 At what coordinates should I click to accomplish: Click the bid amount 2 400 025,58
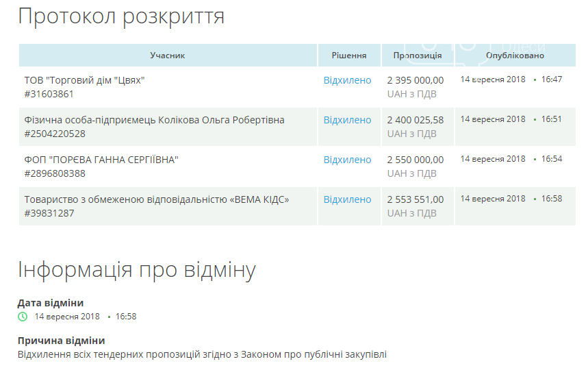click(x=415, y=120)
